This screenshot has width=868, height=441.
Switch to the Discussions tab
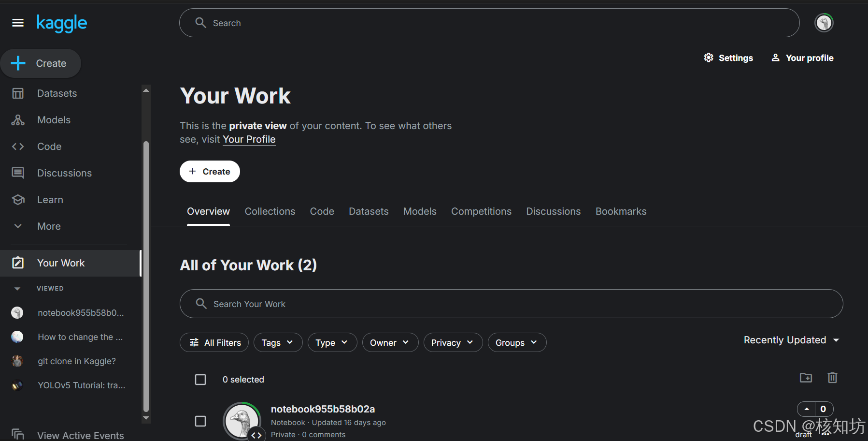[x=553, y=211]
